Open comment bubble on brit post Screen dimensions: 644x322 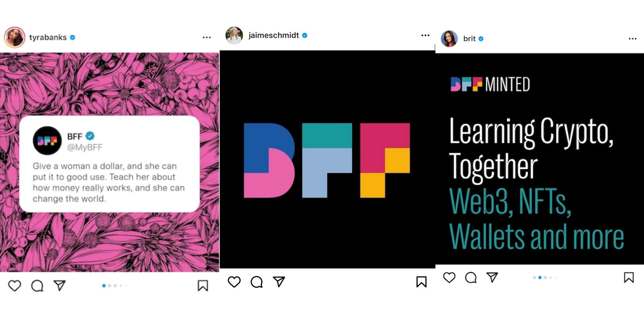(x=471, y=277)
